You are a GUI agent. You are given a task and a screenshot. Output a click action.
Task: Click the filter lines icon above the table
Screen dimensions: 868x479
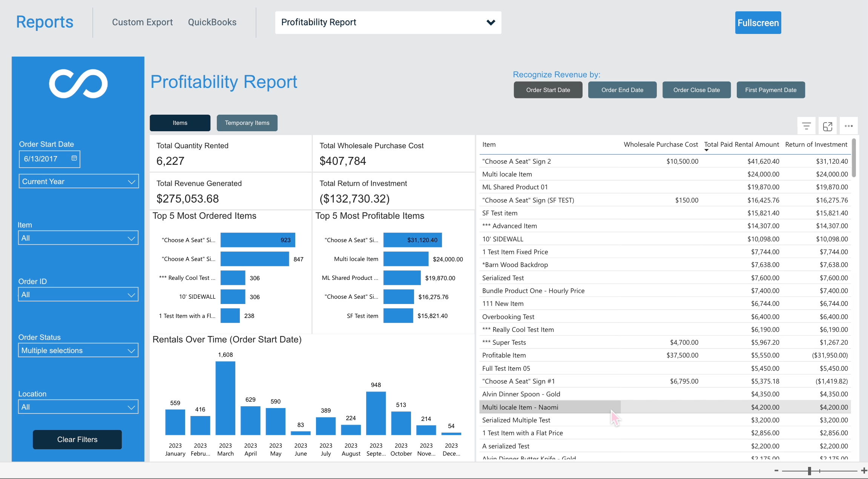click(x=807, y=126)
